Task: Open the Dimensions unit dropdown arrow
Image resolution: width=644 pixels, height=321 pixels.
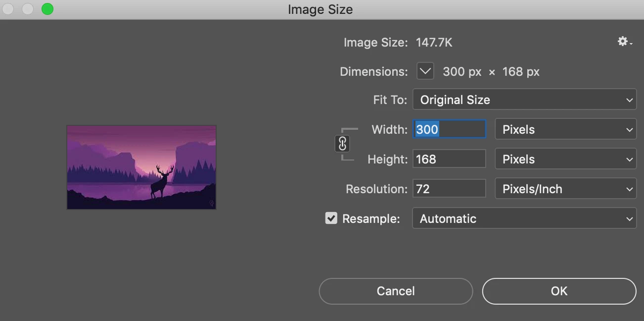Action: pos(425,71)
